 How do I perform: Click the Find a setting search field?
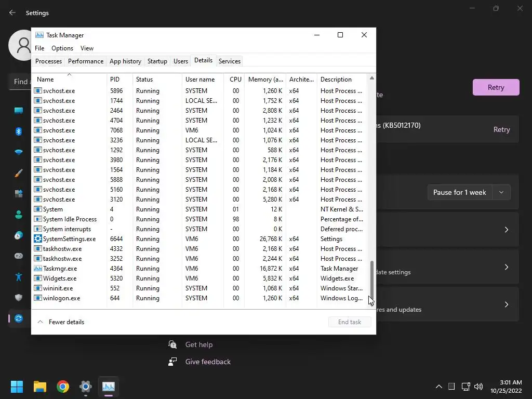[20, 82]
